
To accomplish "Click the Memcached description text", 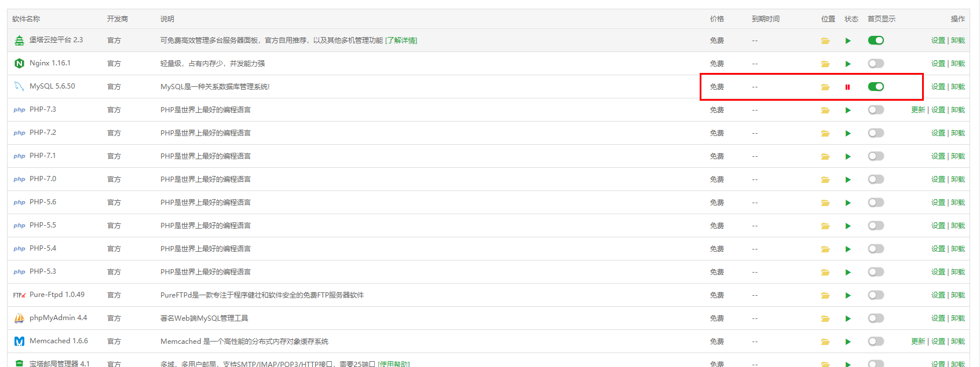I will click(x=244, y=342).
